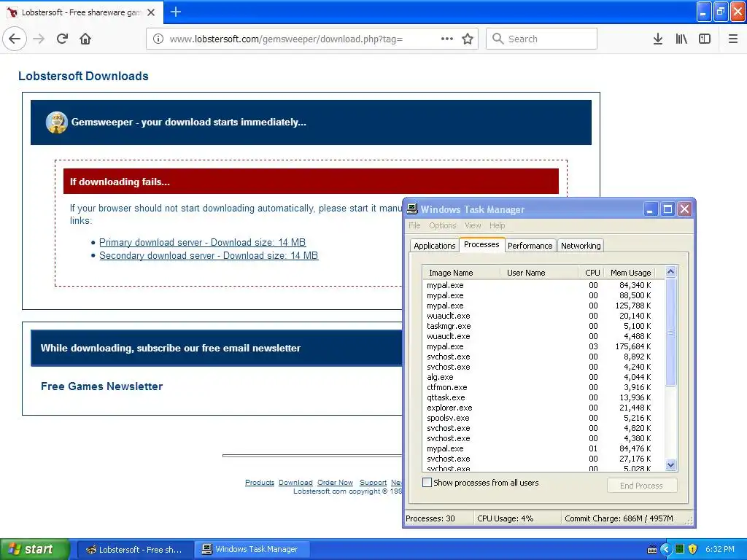
Task: Select spoolsv.exe process row
Action: tap(543, 418)
